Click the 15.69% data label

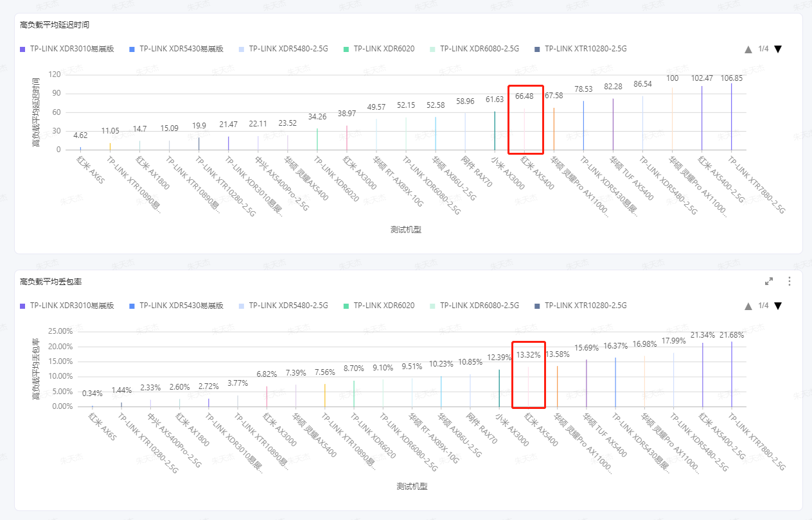click(x=587, y=347)
